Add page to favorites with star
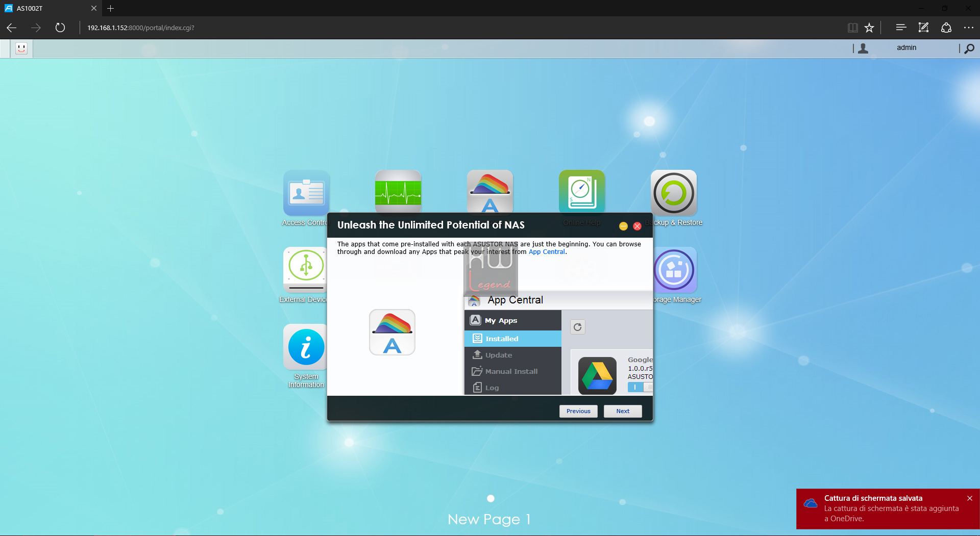 click(x=869, y=28)
